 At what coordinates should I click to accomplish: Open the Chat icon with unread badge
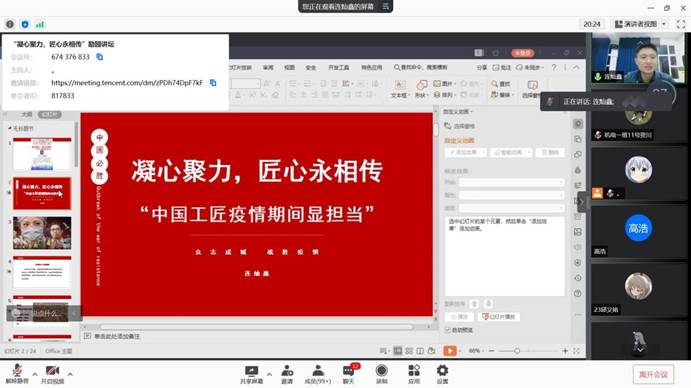(x=349, y=374)
